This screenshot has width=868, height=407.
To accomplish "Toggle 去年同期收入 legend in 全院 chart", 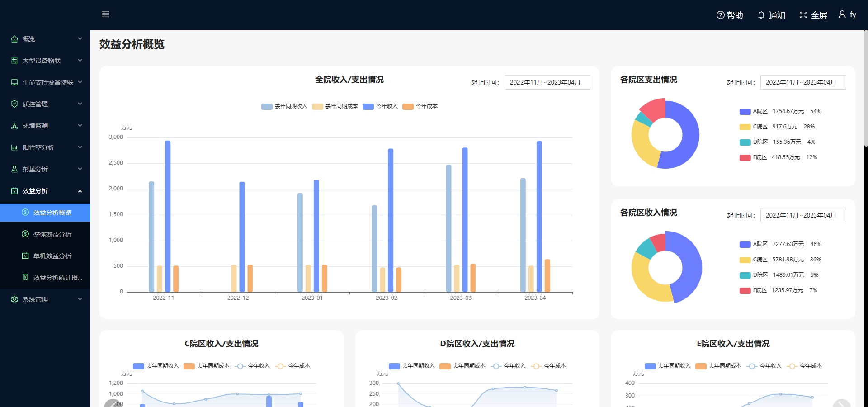I will click(x=284, y=106).
